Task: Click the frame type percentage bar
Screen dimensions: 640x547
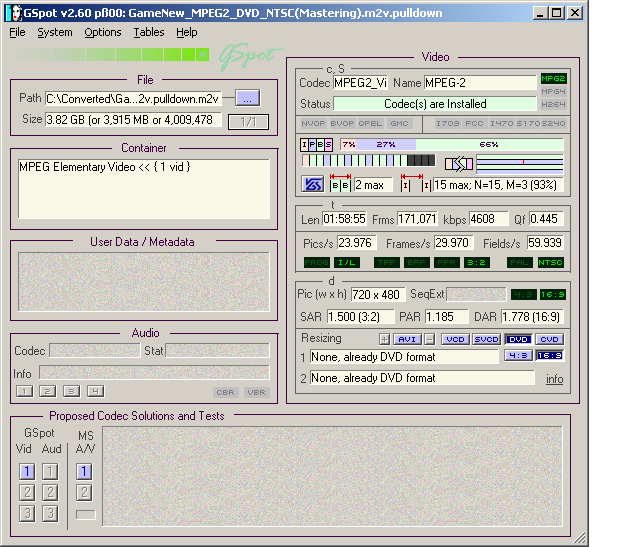Action: click(x=451, y=145)
